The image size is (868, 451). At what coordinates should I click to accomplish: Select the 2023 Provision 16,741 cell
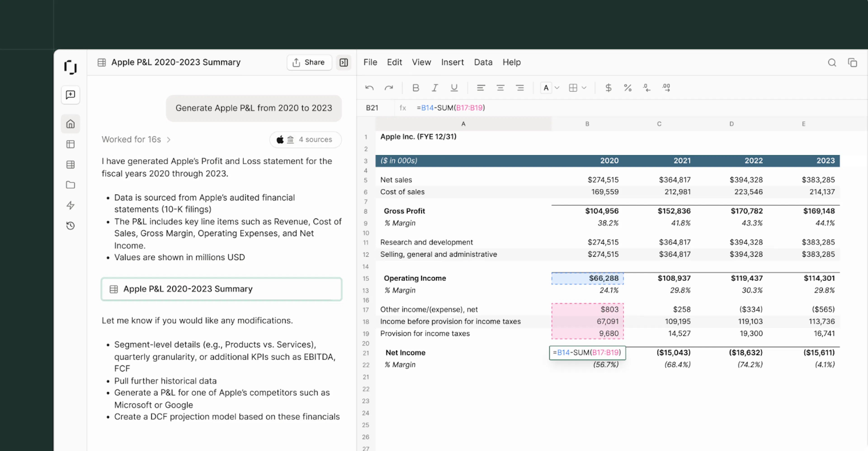point(803,334)
